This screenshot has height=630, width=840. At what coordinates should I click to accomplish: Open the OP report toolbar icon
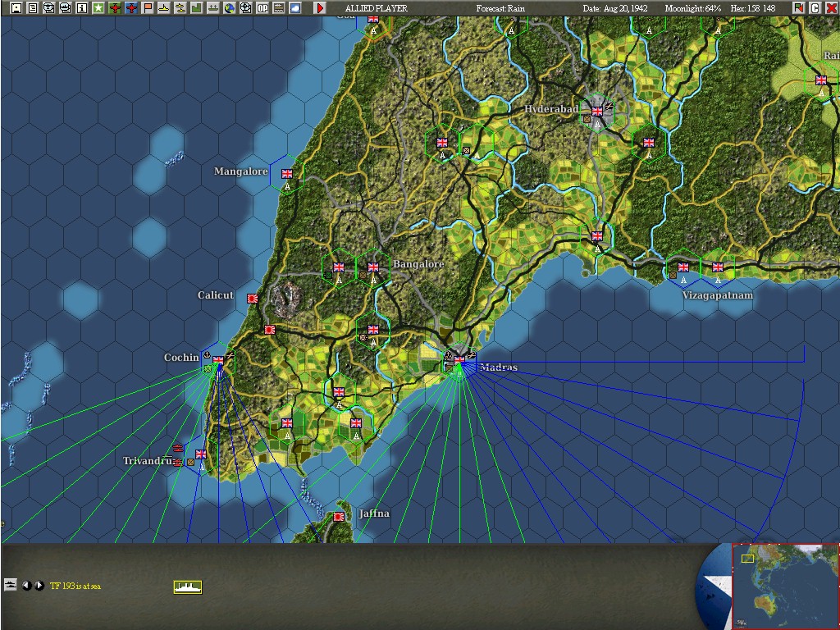coord(262,8)
